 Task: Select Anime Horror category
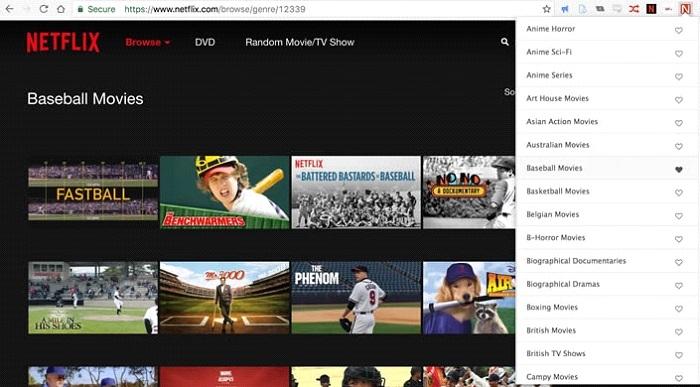(x=550, y=29)
